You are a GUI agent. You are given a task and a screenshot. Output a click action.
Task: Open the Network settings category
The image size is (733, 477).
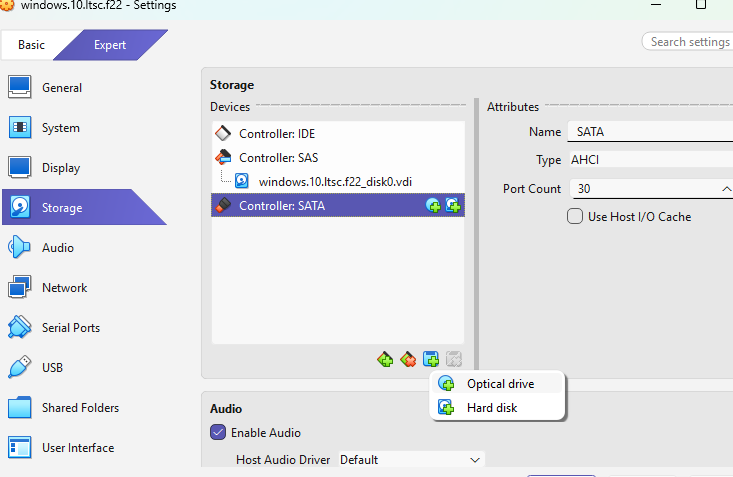tap(64, 288)
